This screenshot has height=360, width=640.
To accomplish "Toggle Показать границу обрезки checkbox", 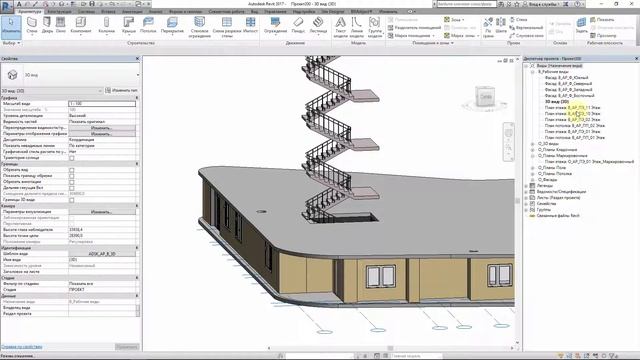I will [71, 176].
